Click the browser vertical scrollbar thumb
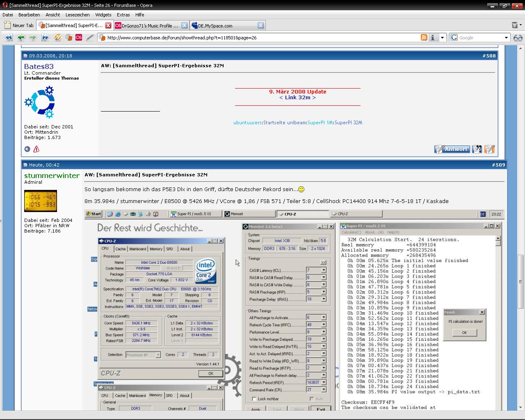The width and height of the screenshot is (525, 420). pos(520,282)
